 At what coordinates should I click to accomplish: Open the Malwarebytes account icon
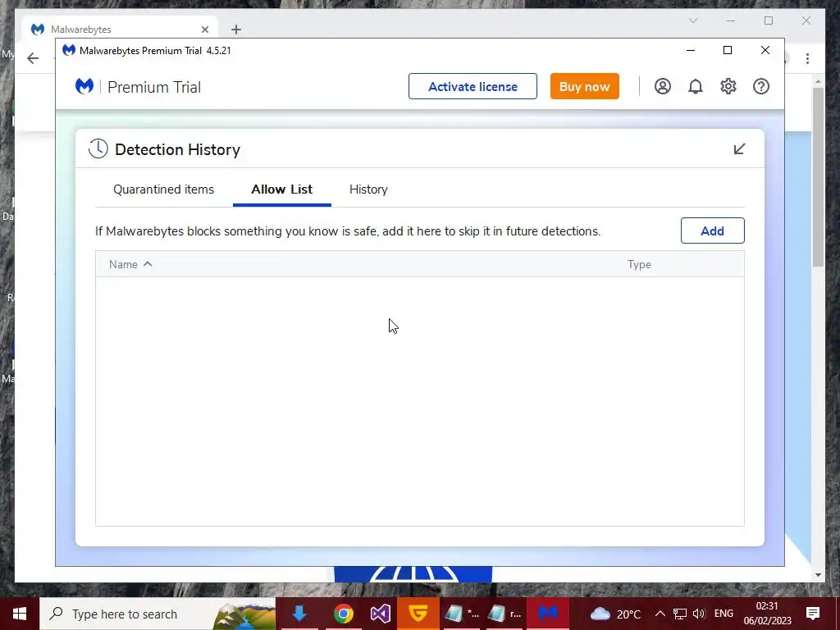[663, 86]
